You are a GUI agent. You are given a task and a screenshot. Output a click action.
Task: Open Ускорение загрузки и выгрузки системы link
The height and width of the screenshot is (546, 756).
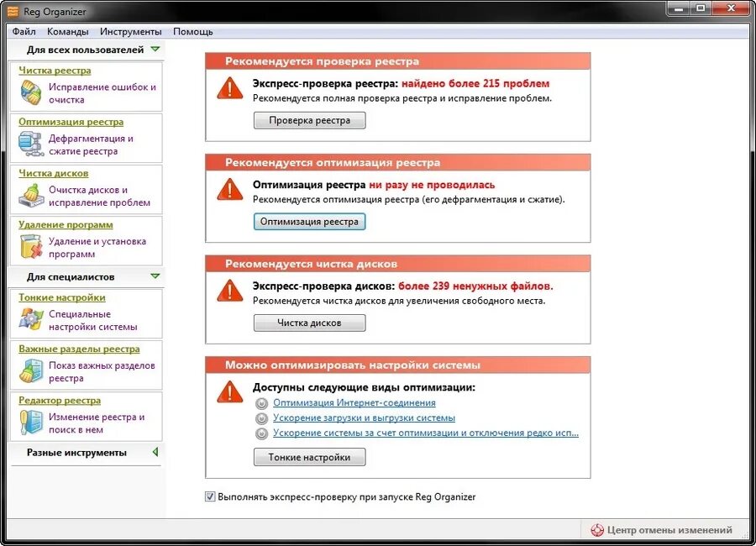point(364,417)
